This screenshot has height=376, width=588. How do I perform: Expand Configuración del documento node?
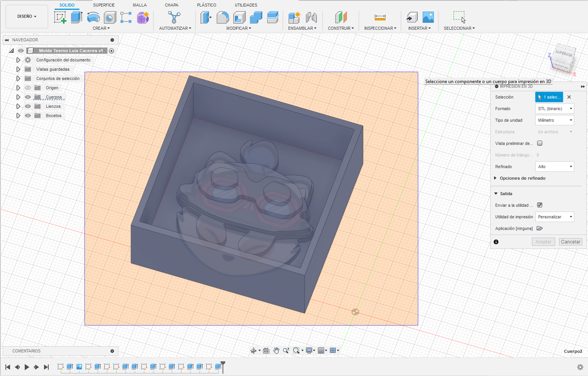[x=18, y=60]
